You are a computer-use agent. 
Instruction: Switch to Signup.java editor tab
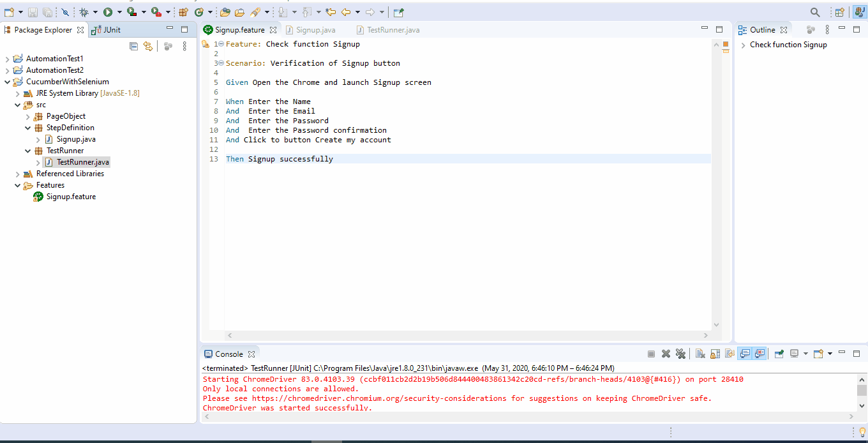click(x=311, y=30)
